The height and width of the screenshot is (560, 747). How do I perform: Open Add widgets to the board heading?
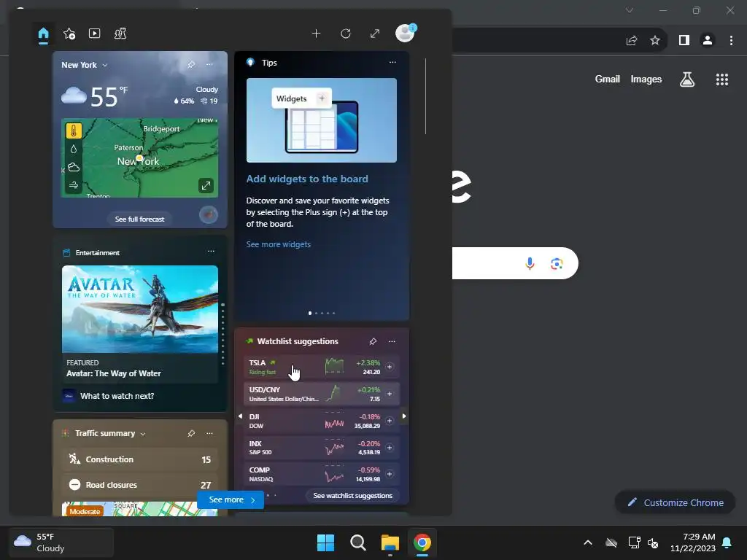307,179
